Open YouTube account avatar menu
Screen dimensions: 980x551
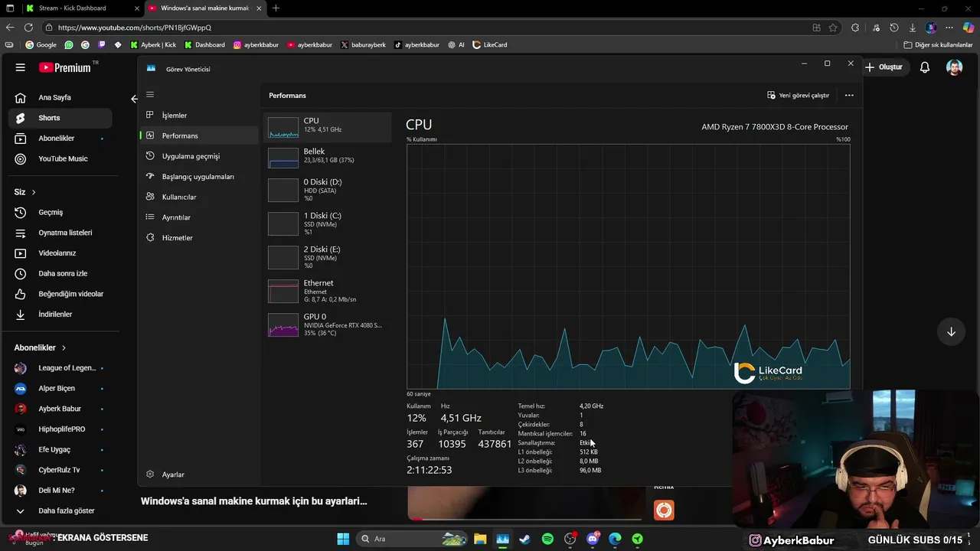pos(954,67)
